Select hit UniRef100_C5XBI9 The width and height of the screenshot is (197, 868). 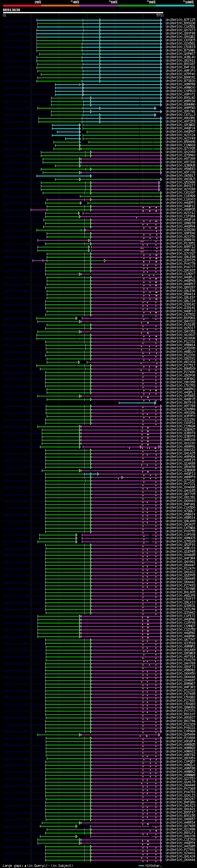coord(180,47)
